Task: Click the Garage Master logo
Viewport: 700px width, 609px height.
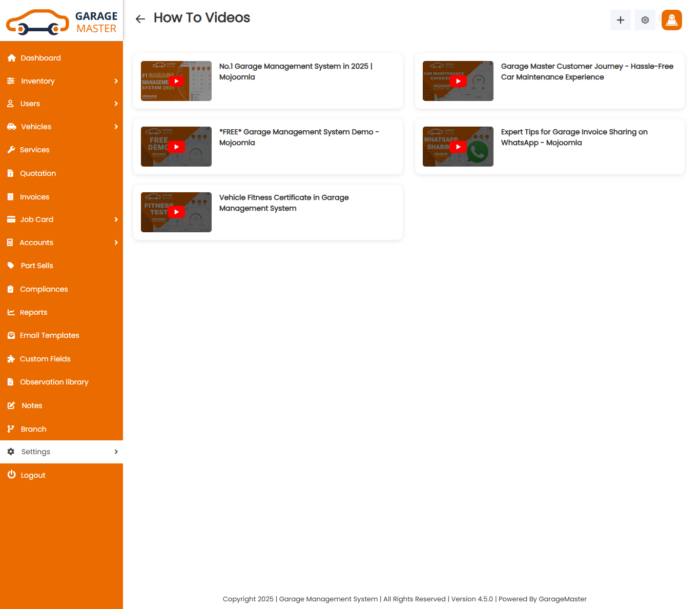Action: point(61,22)
